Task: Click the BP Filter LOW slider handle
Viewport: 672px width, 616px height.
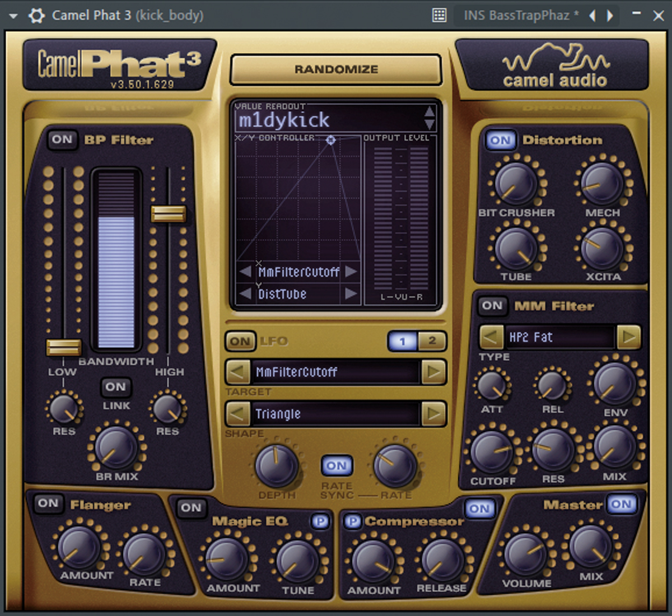Action: (x=63, y=347)
